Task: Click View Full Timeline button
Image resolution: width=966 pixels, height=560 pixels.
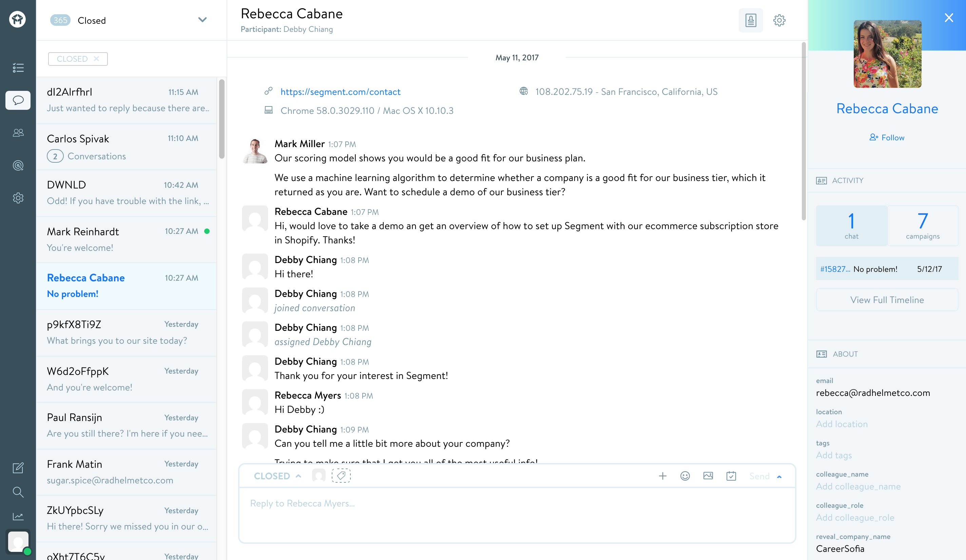Action: [x=887, y=300]
